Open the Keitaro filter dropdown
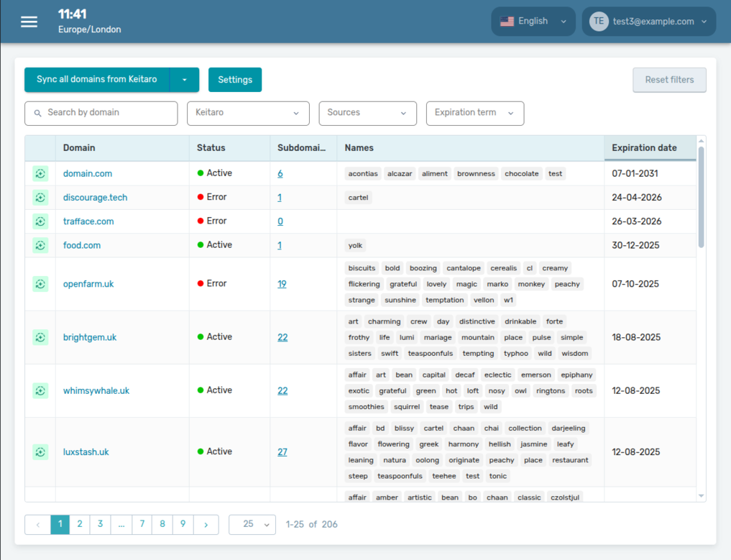This screenshot has height=560, width=731. [248, 113]
